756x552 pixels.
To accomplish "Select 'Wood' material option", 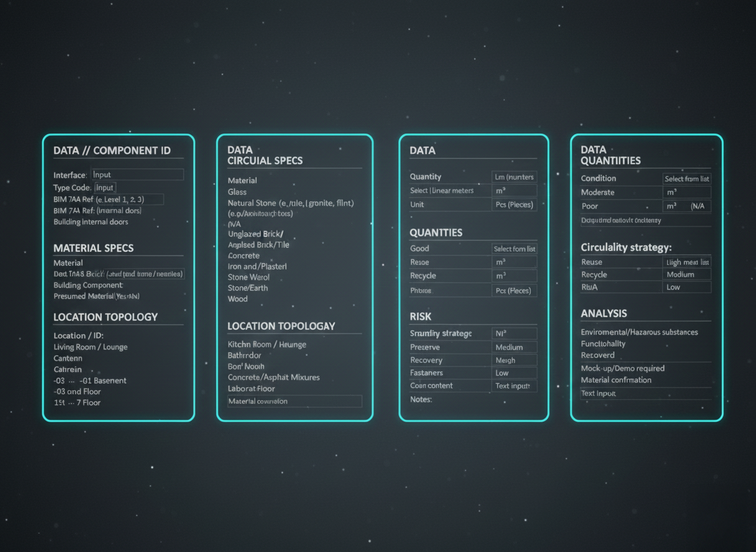I will click(x=237, y=298).
